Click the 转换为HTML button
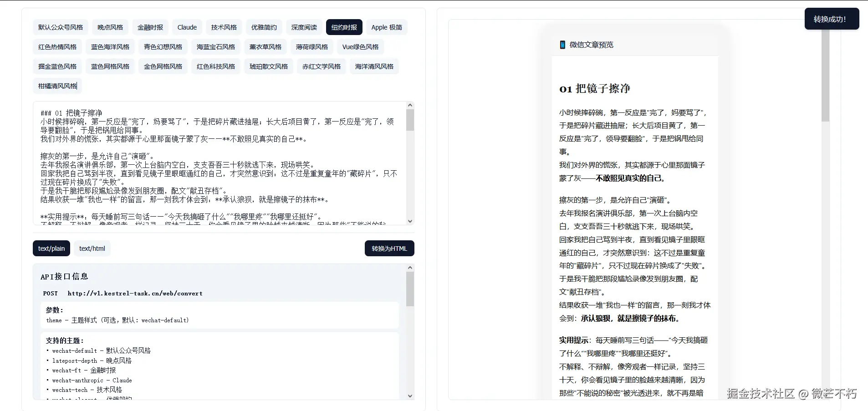 389,249
